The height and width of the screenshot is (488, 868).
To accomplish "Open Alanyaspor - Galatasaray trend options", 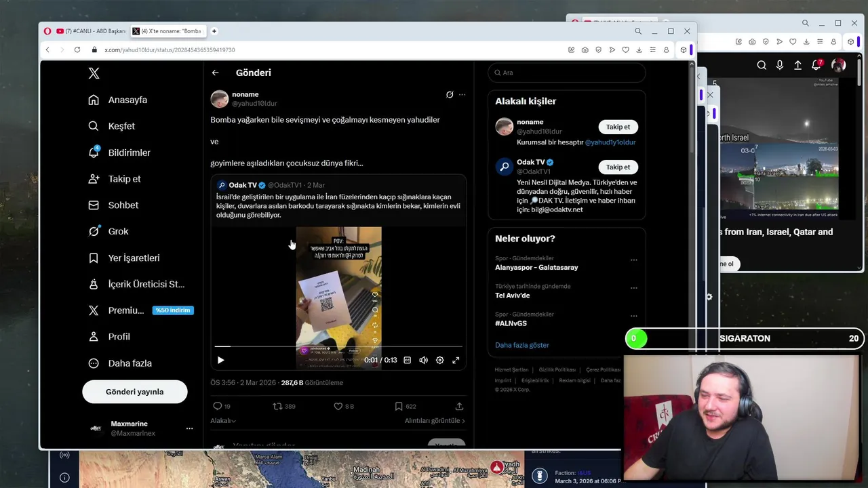I will point(633,260).
